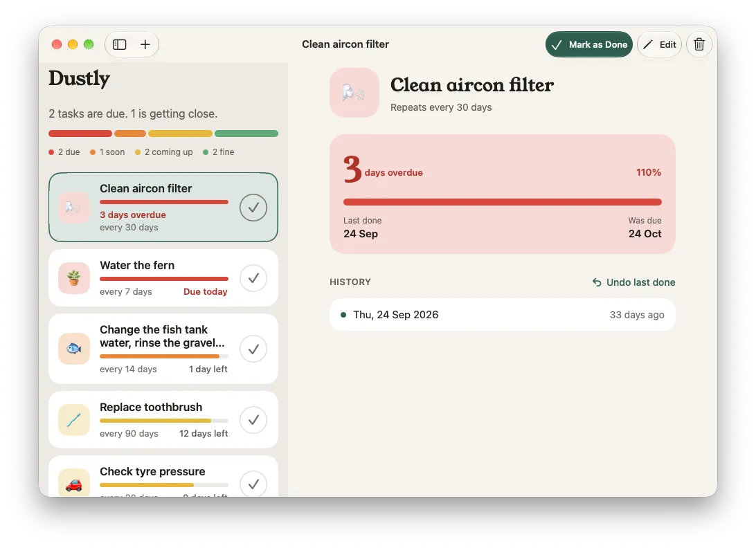This screenshot has height=548, width=756.
Task: Click the toothbrush icon
Action: 74,420
